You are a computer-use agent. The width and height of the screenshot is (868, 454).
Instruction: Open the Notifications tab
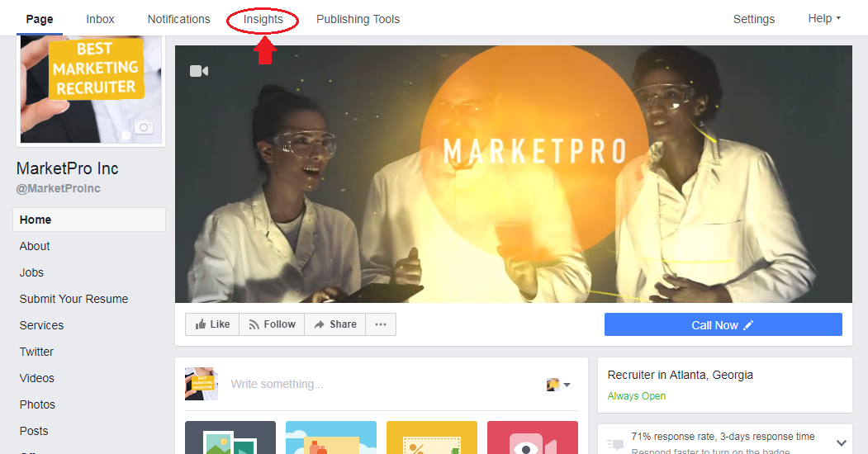tap(179, 19)
